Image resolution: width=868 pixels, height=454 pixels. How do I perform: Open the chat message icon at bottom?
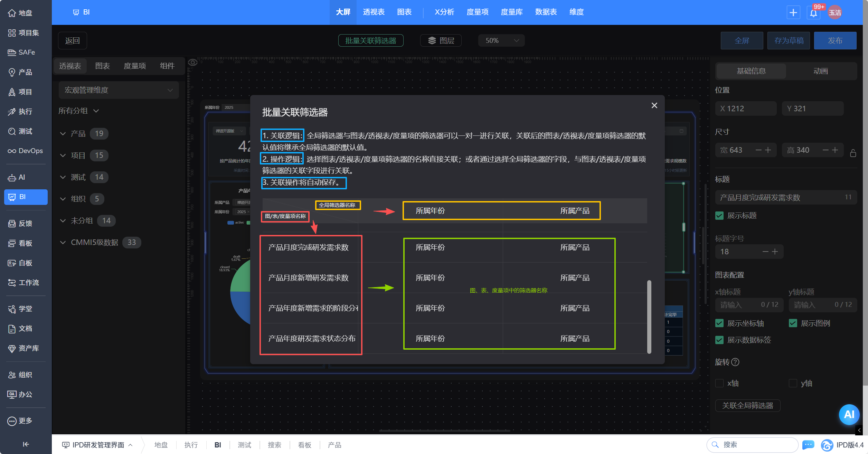[808, 445]
